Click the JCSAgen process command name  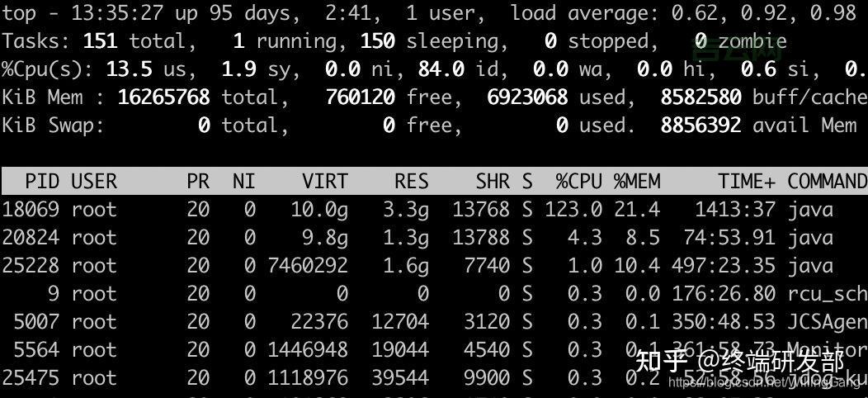coord(826,322)
